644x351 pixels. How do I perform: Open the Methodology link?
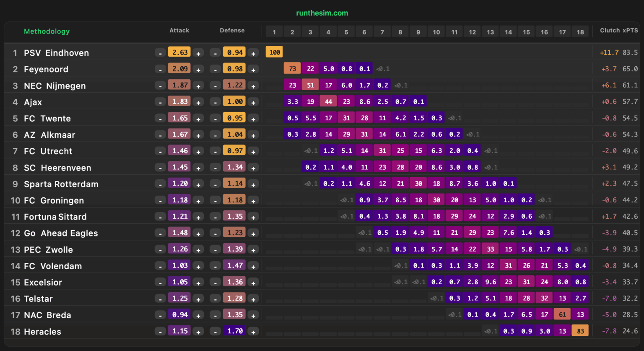(47, 31)
